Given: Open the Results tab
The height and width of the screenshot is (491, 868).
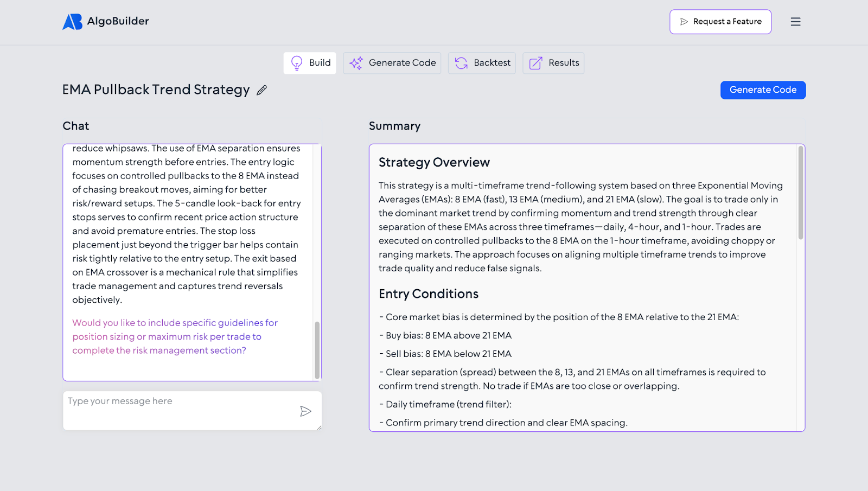Looking at the screenshot, I should (563, 63).
